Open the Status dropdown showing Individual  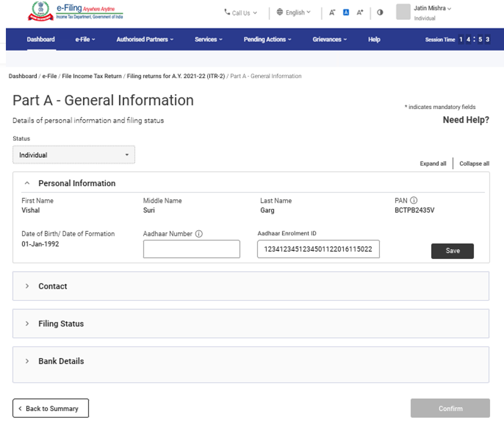pyautogui.click(x=74, y=155)
